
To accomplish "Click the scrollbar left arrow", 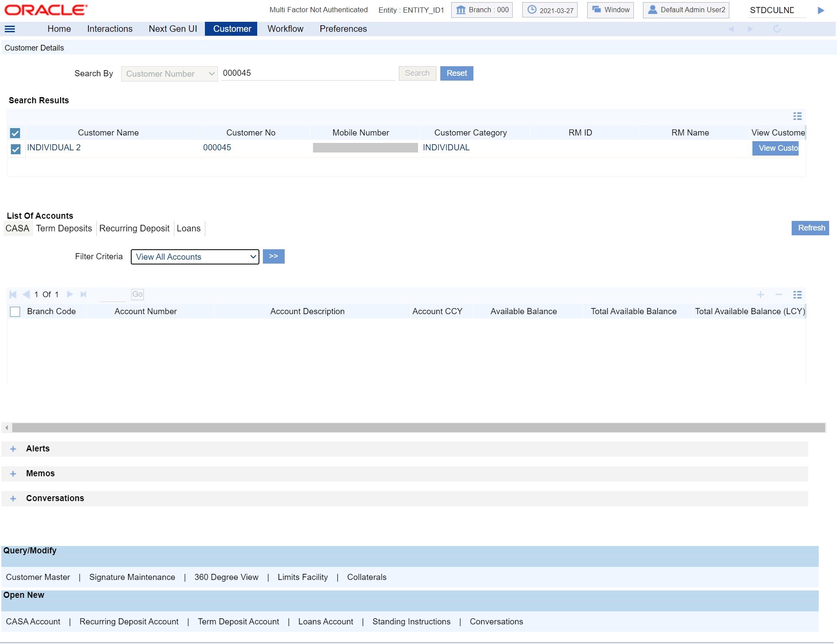I will tap(7, 428).
